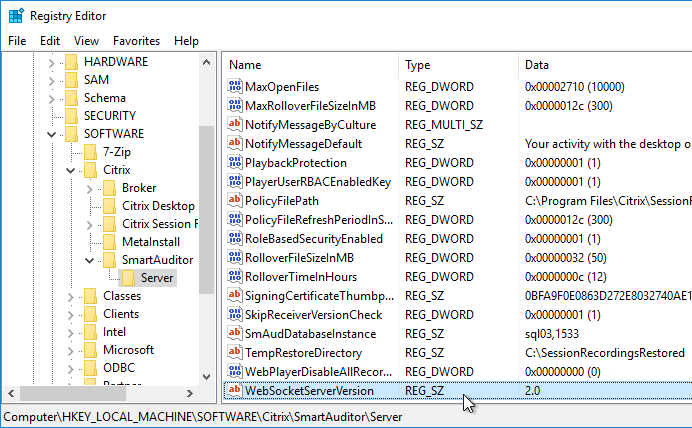
Task: Click the string icon beside SmAudDatabaseInstance
Action: pyautogui.click(x=235, y=333)
